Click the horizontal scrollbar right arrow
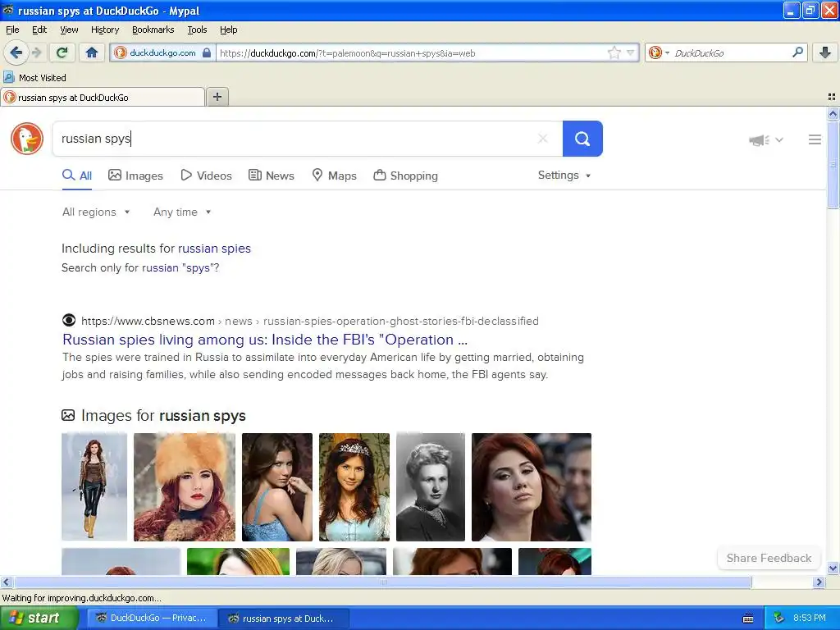This screenshot has height=630, width=840. (819, 582)
